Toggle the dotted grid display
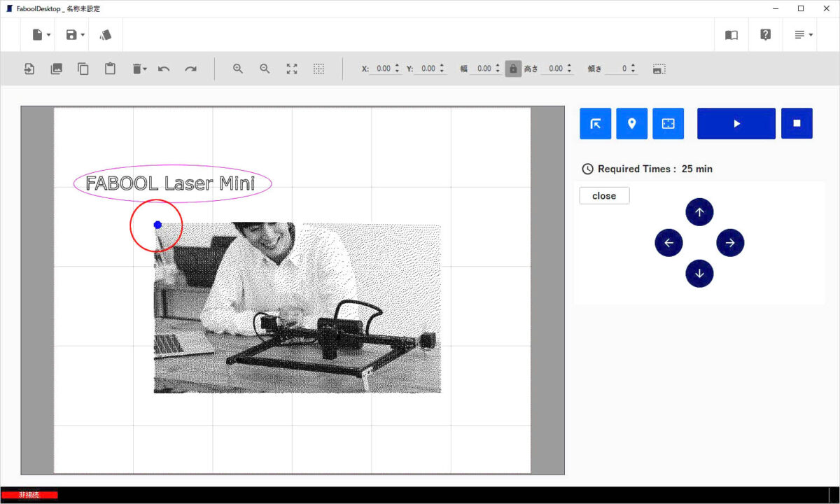The image size is (840, 504). [318, 69]
